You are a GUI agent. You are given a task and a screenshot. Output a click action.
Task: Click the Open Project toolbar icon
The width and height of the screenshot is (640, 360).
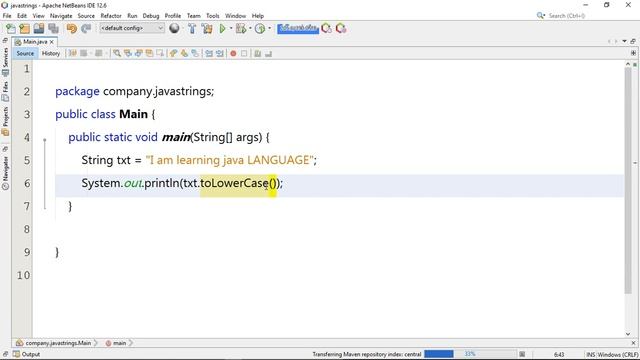(x=39, y=29)
